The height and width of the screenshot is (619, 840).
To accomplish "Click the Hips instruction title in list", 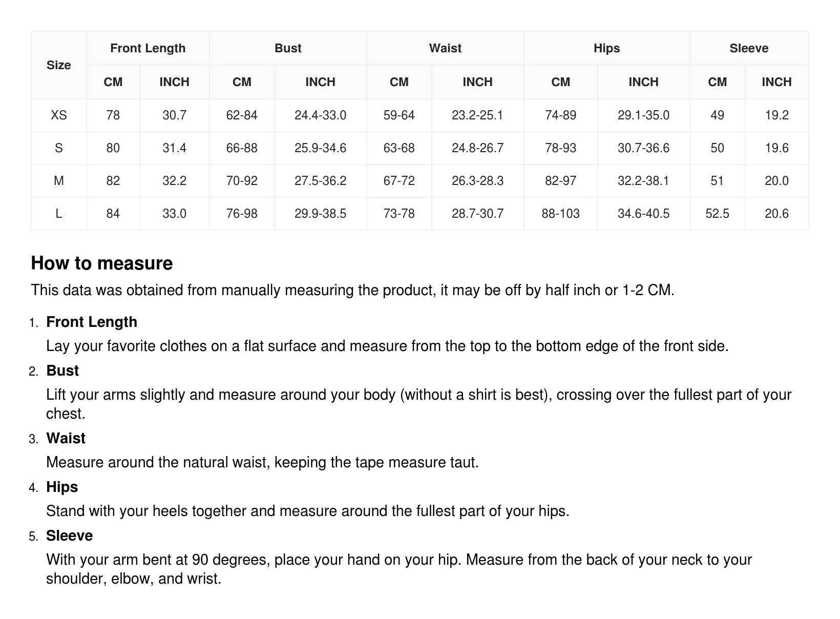I will click(x=62, y=487).
